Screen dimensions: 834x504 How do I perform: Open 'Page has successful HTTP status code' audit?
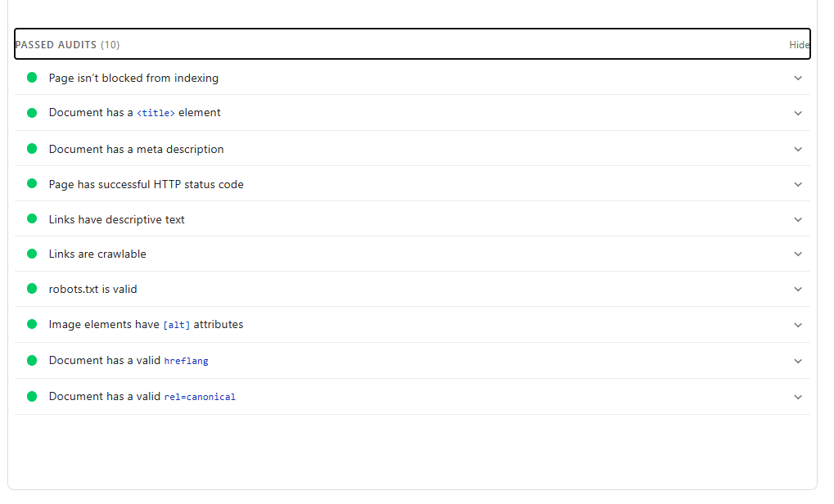tap(146, 184)
